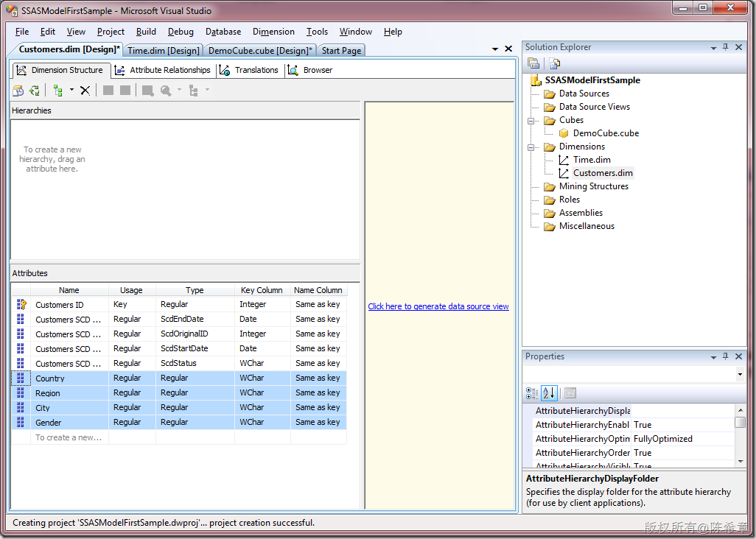Screen dimensions: 756x539
Task: Click the Solution Explorer Properties toolbar icon
Action: click(533, 63)
